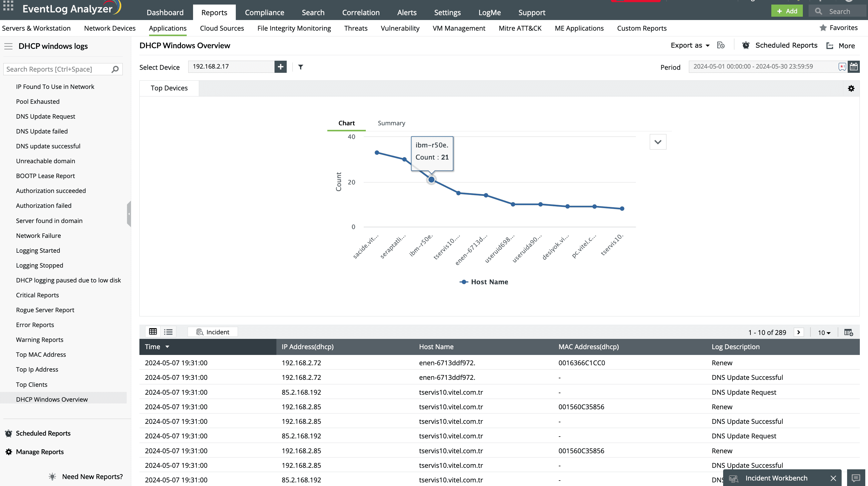
Task: Click the plus icon beside device field
Action: pyautogui.click(x=280, y=67)
